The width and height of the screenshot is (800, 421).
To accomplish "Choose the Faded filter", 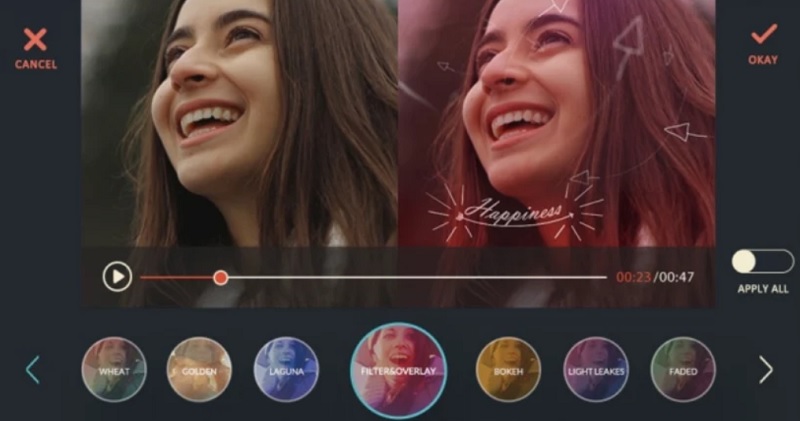I will [x=683, y=370].
